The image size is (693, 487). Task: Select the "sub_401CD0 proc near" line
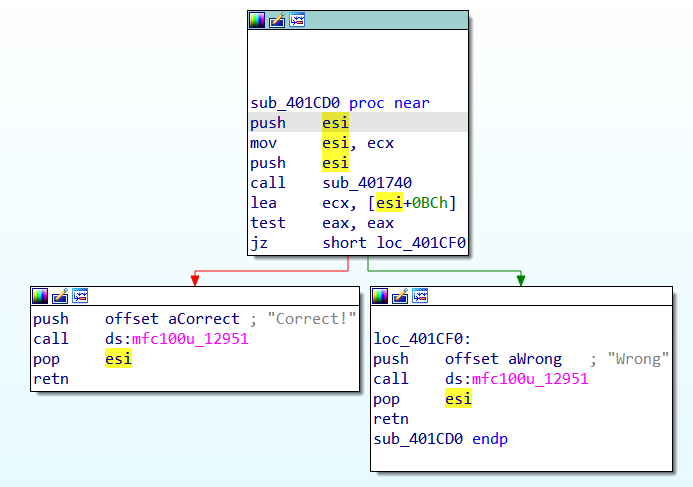340,103
